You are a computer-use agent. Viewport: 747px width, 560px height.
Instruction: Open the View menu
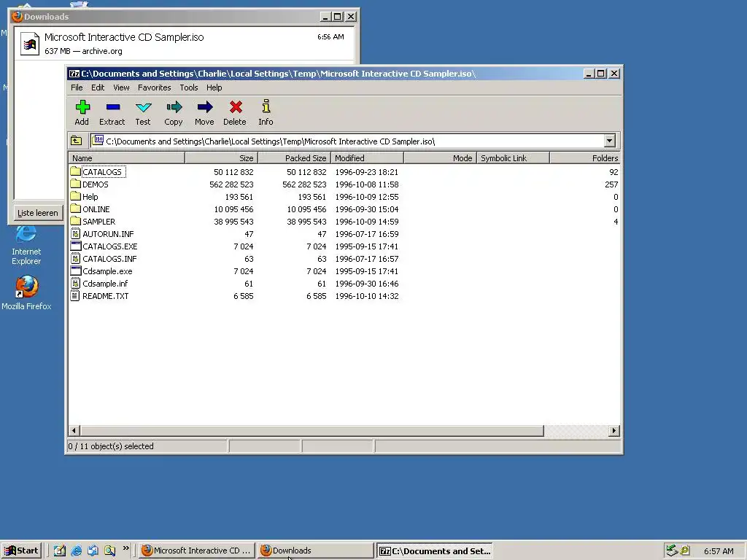pos(121,87)
